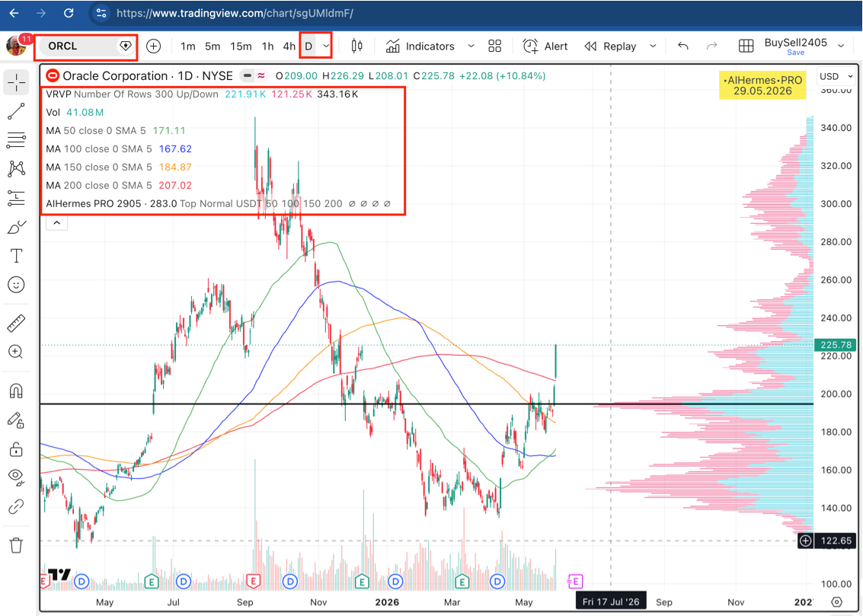Select the trend line drawing tool
The height and width of the screenshot is (616, 863).
(17, 111)
